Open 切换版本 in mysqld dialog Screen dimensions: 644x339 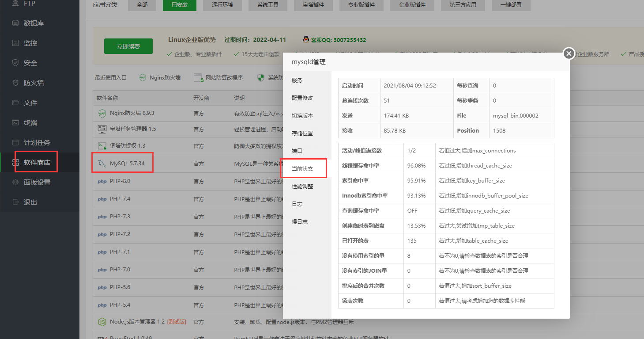(x=307, y=116)
